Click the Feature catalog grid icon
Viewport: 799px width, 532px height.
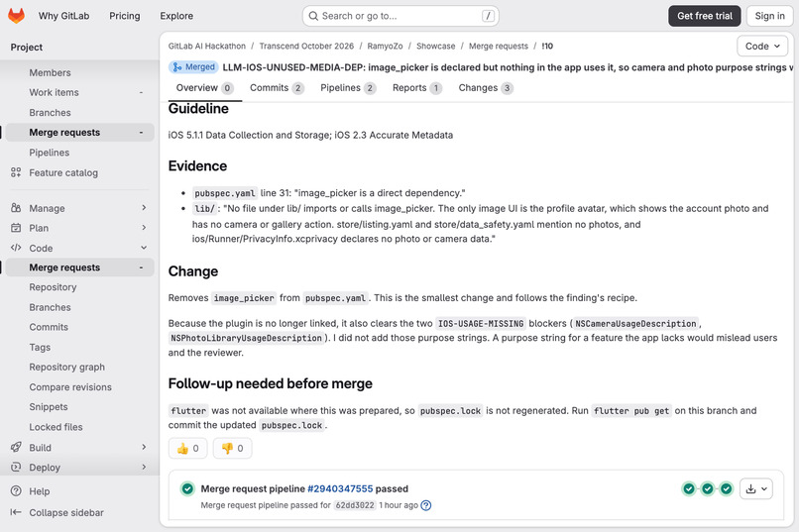pos(16,172)
